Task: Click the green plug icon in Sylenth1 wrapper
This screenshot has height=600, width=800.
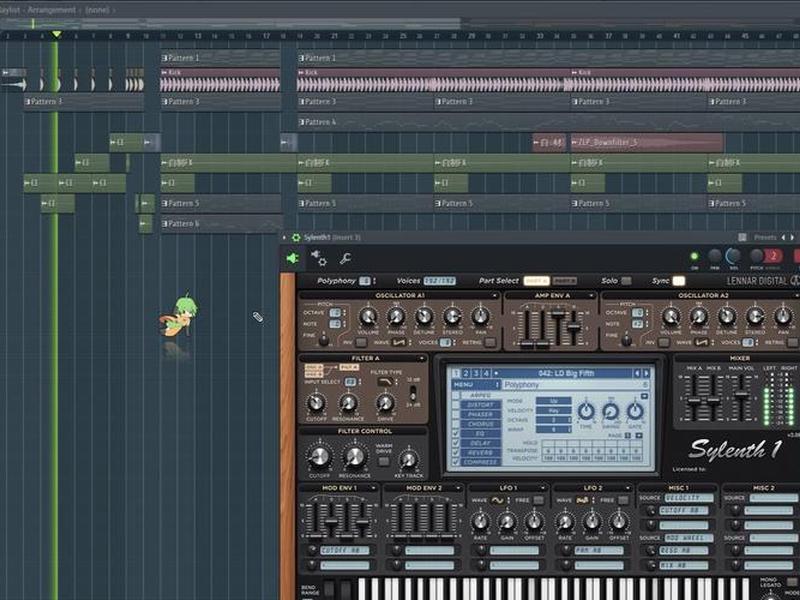Action: tap(292, 259)
